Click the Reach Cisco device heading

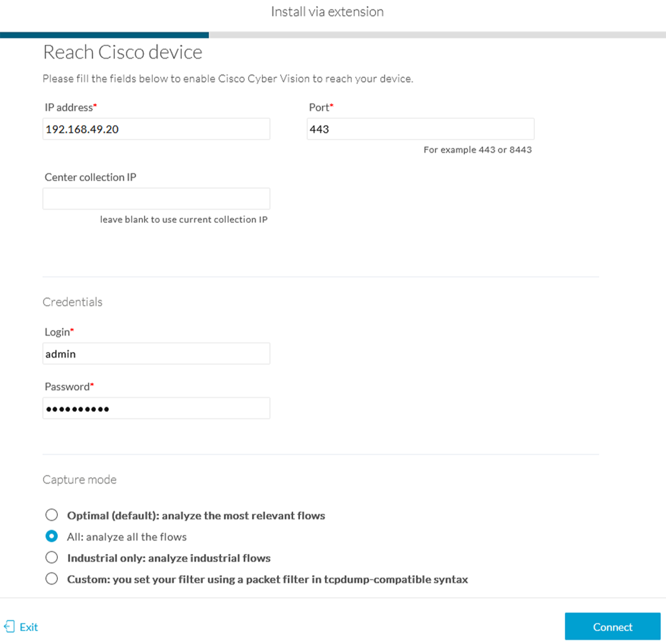(x=123, y=52)
